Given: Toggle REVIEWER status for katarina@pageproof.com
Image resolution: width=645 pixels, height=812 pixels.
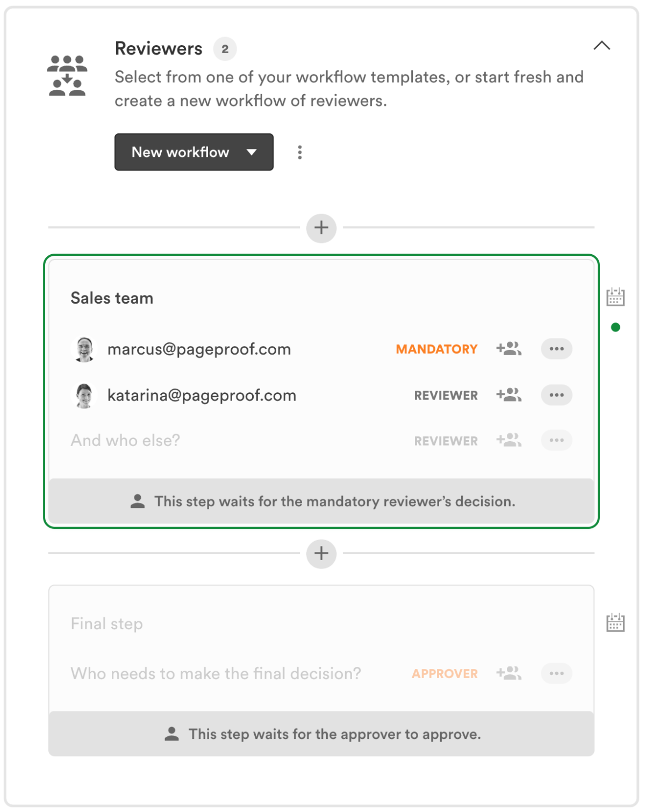Looking at the screenshot, I should (x=446, y=395).
